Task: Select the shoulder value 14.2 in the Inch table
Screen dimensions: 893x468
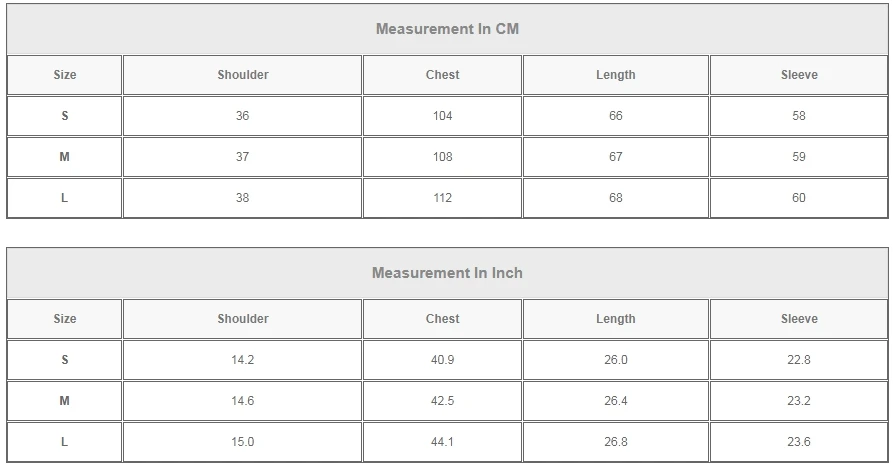Action: [243, 360]
